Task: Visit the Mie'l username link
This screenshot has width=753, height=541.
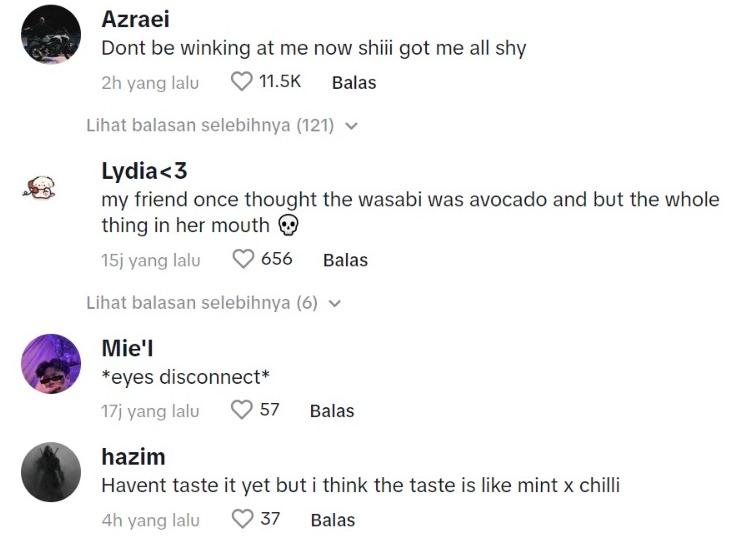Action: [127, 348]
